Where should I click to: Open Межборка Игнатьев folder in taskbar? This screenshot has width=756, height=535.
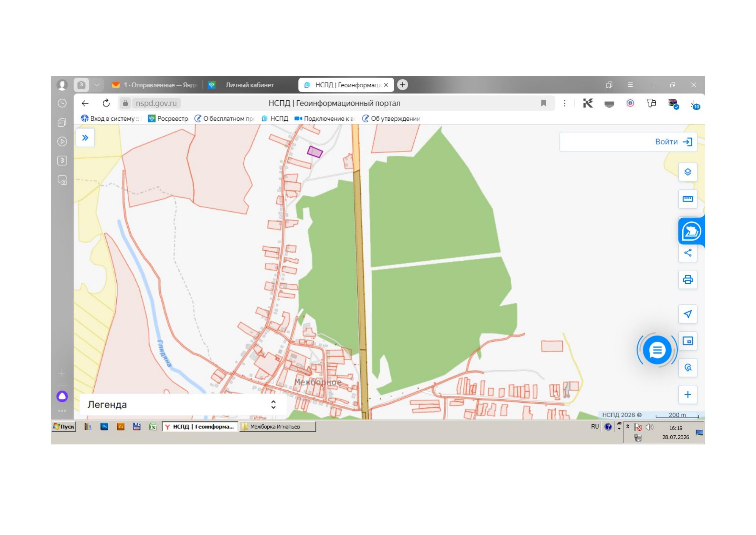point(278,427)
